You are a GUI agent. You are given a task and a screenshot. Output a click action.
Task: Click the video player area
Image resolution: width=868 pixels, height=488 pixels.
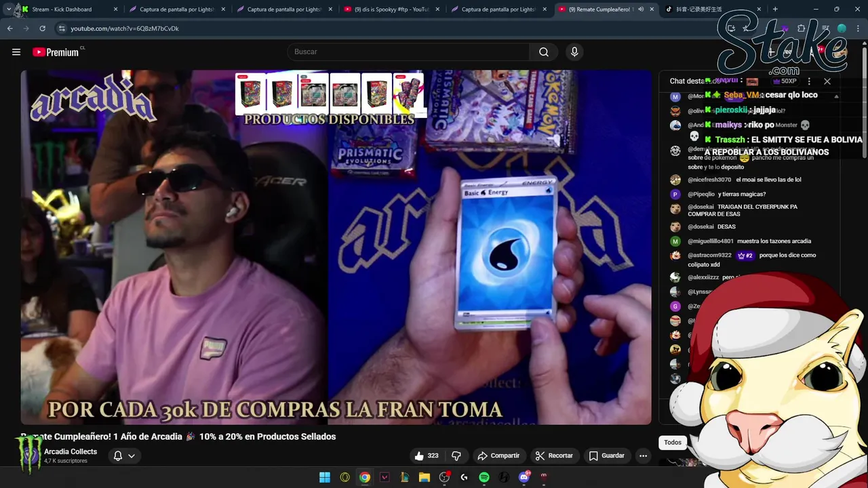coord(336,247)
